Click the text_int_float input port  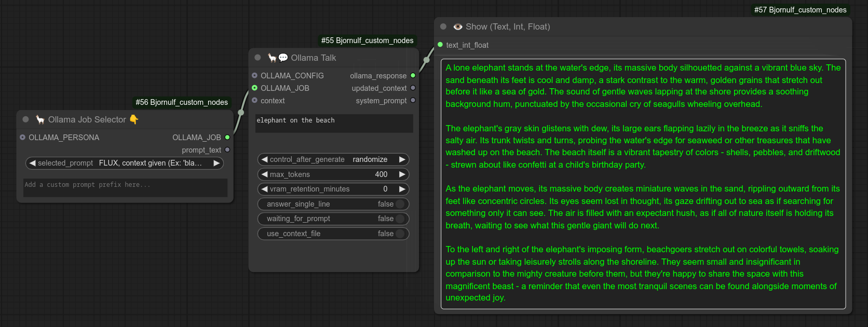440,45
